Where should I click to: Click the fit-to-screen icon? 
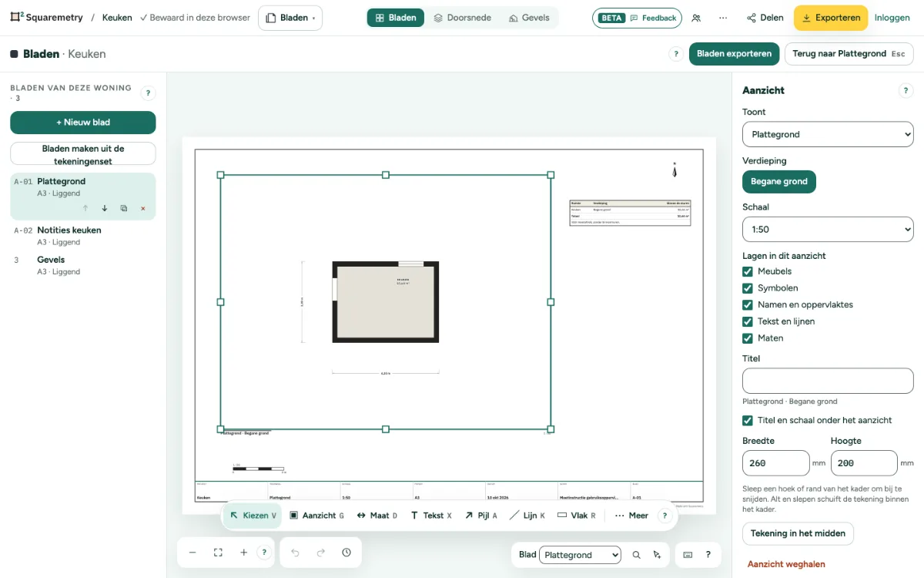point(218,553)
